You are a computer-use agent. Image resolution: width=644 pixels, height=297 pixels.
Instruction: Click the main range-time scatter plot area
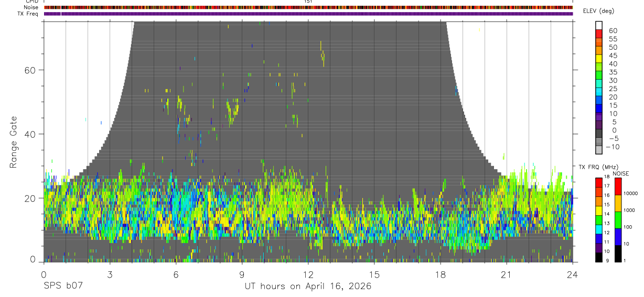(x=308, y=141)
